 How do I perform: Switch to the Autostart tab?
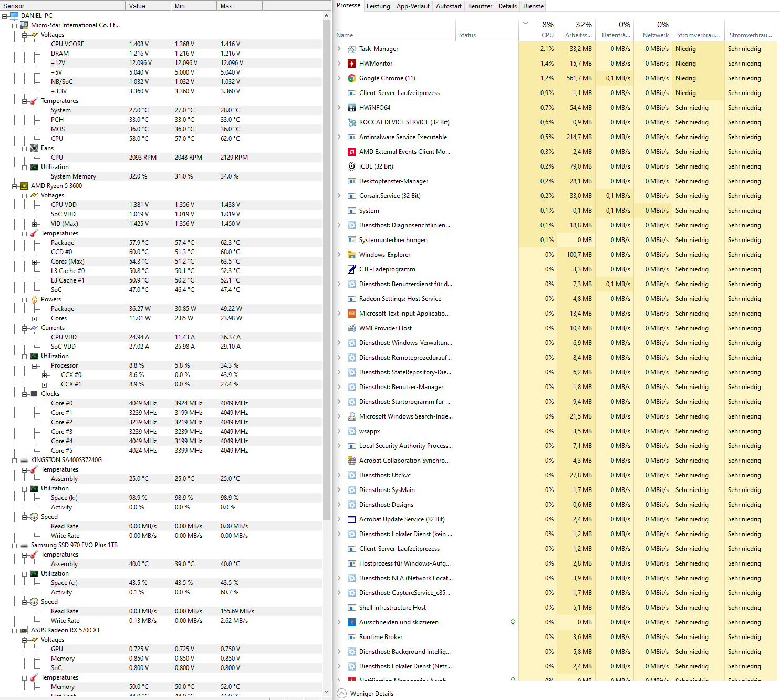tap(449, 6)
